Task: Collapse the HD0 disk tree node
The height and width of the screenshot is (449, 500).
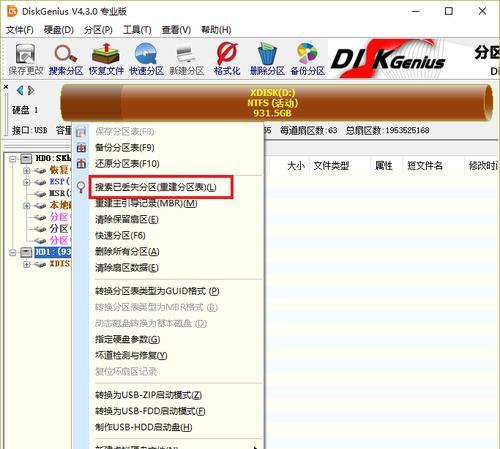Action: 13,159
